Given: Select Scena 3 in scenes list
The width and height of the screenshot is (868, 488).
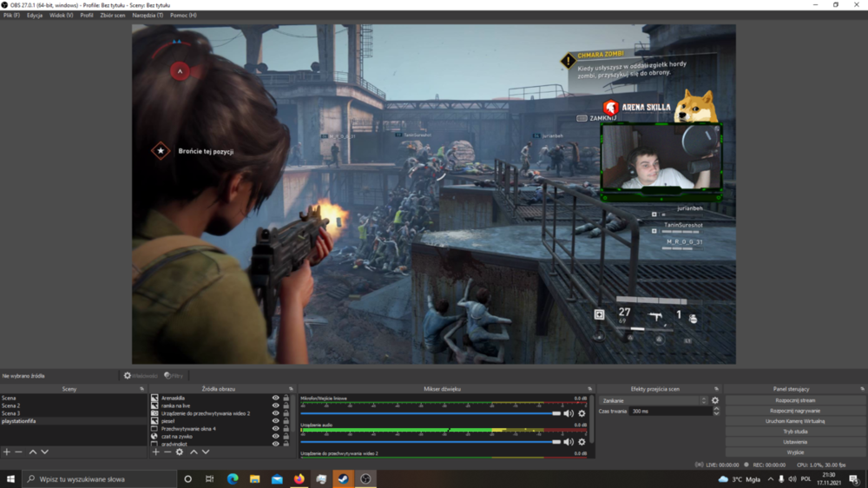Looking at the screenshot, I should point(73,413).
